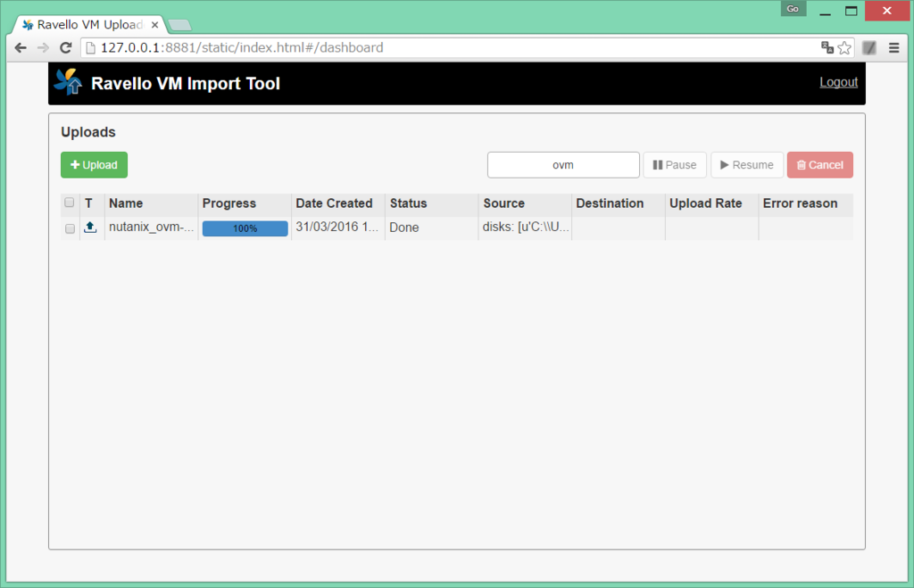Close the browser window
Viewport: 914px width, 588px height.
[x=886, y=11]
